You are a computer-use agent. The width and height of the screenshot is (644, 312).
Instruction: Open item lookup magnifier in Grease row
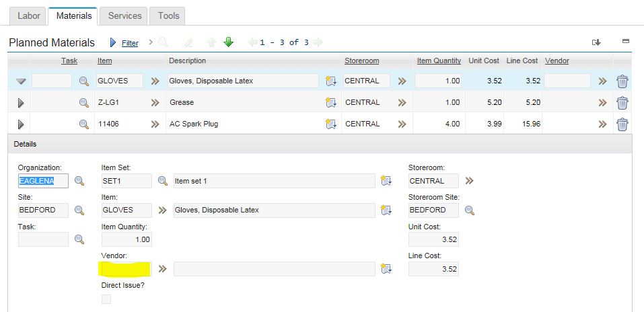84,103
